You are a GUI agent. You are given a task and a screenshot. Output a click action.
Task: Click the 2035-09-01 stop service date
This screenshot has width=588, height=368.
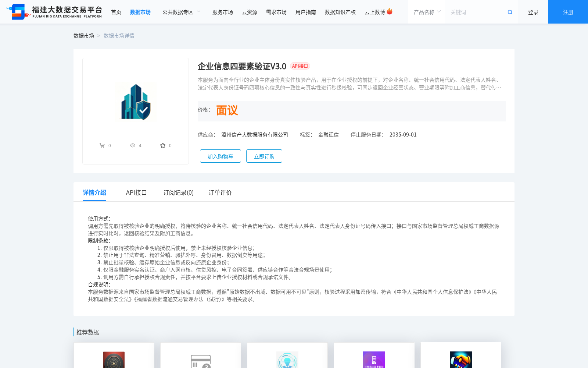point(403,135)
